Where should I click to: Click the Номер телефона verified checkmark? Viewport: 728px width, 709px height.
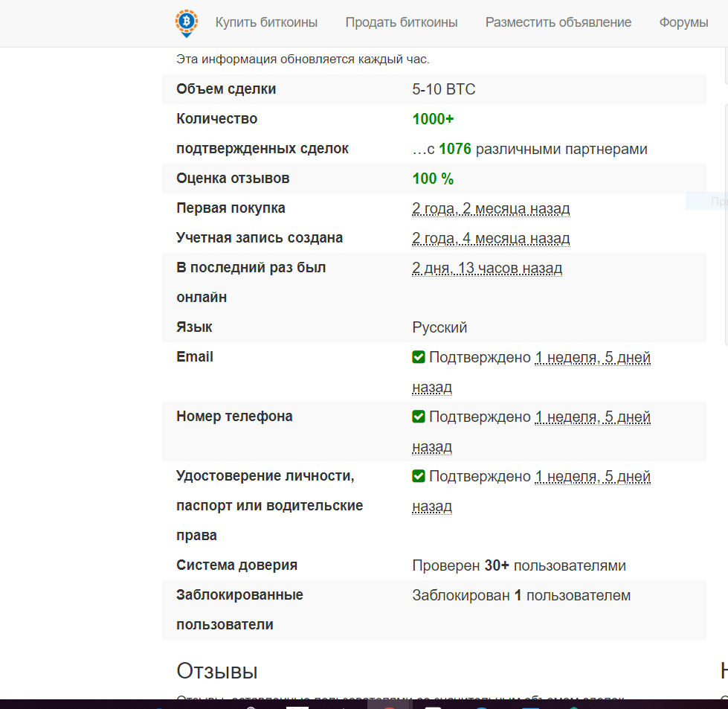(419, 417)
